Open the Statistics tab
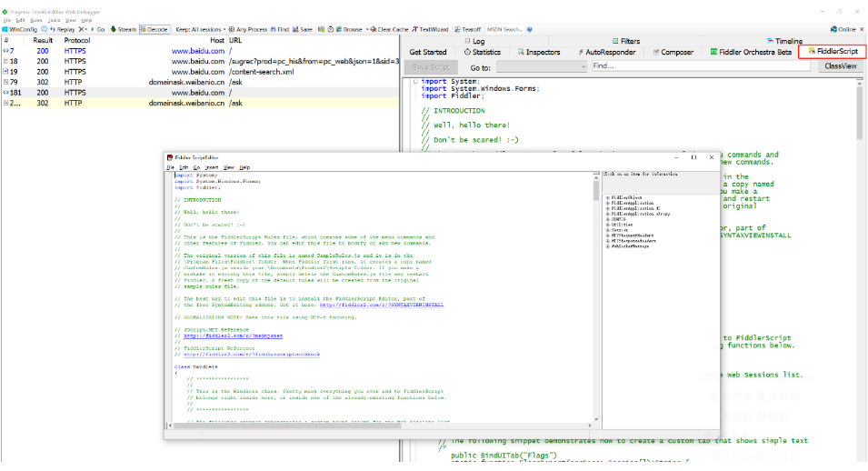The height and width of the screenshot is (471, 868). 482,52
